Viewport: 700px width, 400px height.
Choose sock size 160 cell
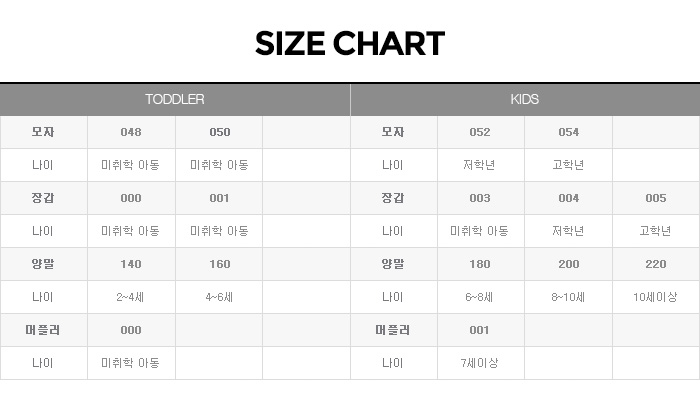pos(219,264)
